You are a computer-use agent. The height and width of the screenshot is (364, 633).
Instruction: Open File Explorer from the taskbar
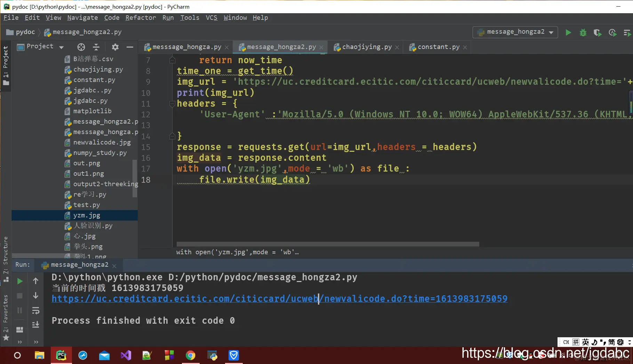[39, 355]
